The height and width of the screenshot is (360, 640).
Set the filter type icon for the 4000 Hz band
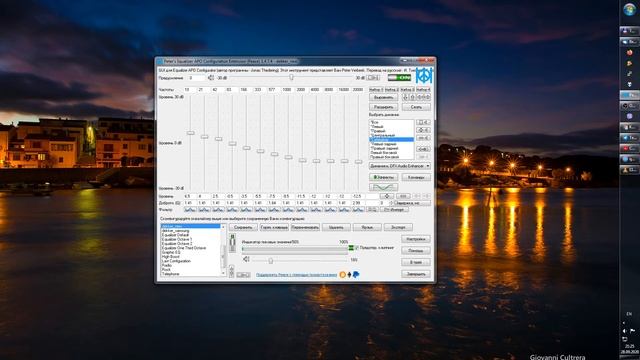(316, 209)
